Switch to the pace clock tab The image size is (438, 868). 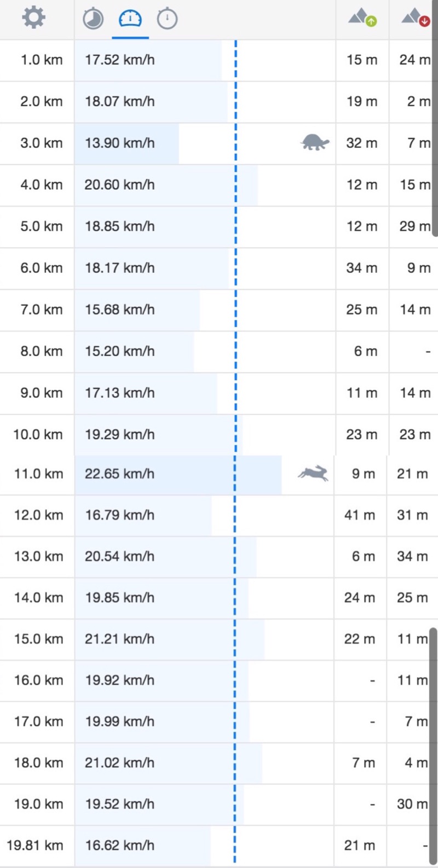(93, 19)
